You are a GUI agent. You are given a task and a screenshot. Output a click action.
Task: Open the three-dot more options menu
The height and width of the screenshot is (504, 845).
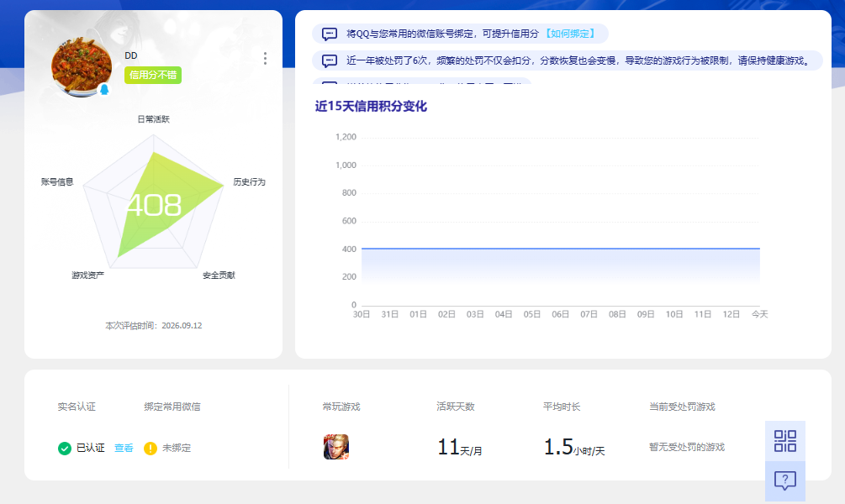265,58
